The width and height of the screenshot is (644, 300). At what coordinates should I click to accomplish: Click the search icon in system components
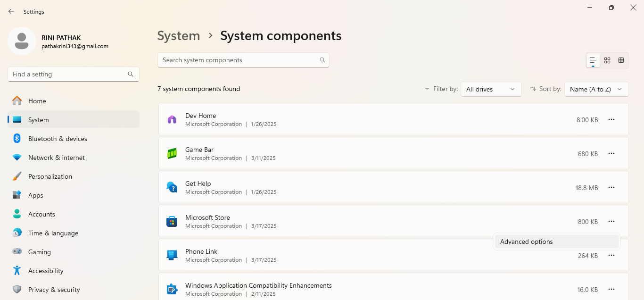point(322,60)
